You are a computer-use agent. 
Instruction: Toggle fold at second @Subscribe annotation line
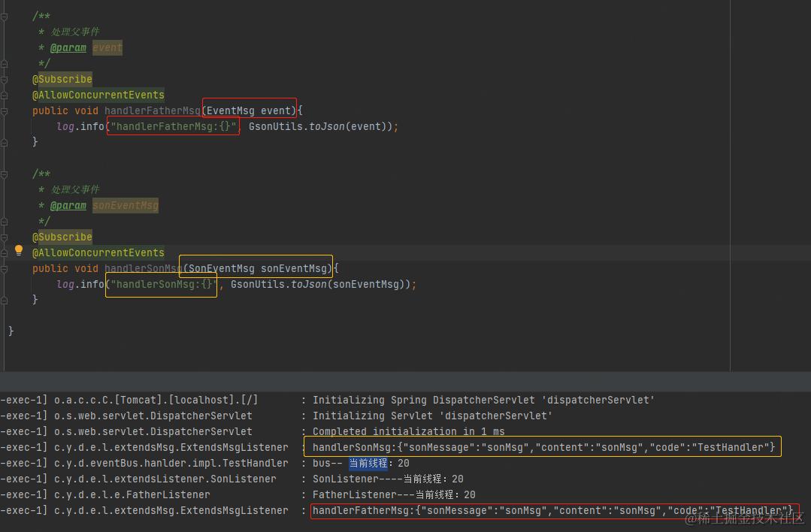(x=5, y=237)
